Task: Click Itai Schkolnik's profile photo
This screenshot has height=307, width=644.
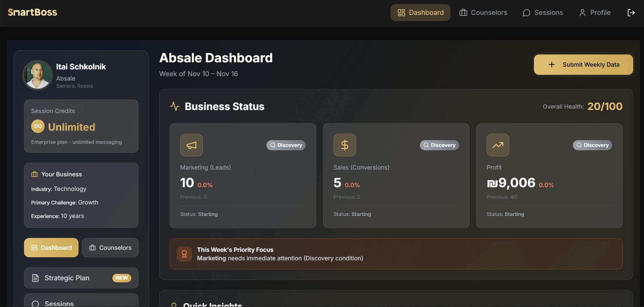Action: [x=37, y=75]
